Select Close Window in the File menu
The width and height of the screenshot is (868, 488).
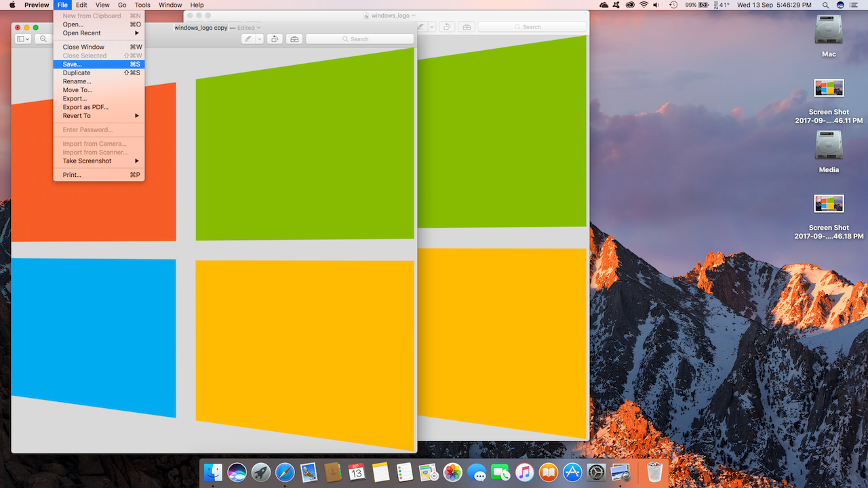click(x=99, y=47)
